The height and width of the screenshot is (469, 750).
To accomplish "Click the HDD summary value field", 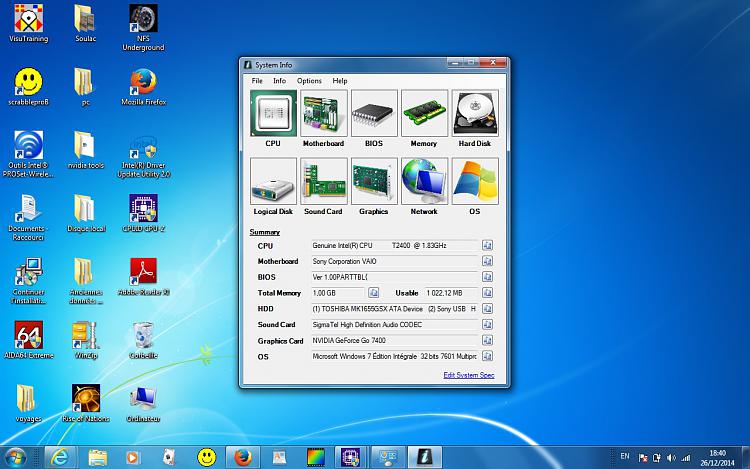I will click(x=394, y=309).
